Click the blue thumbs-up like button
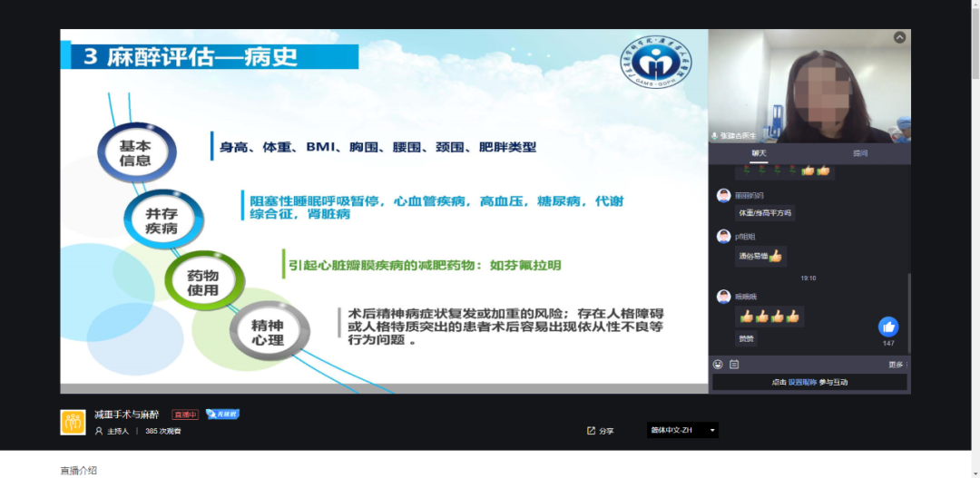The width and height of the screenshot is (980, 478). (x=888, y=327)
